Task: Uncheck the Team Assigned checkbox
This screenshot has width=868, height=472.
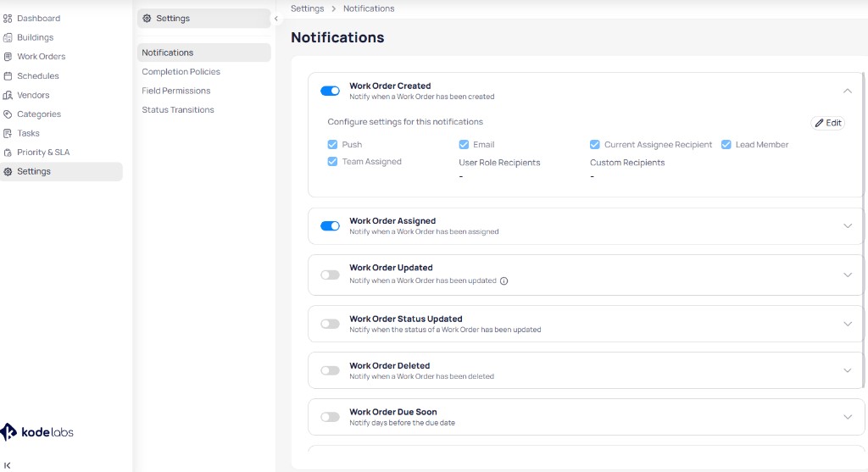Action: click(x=332, y=162)
